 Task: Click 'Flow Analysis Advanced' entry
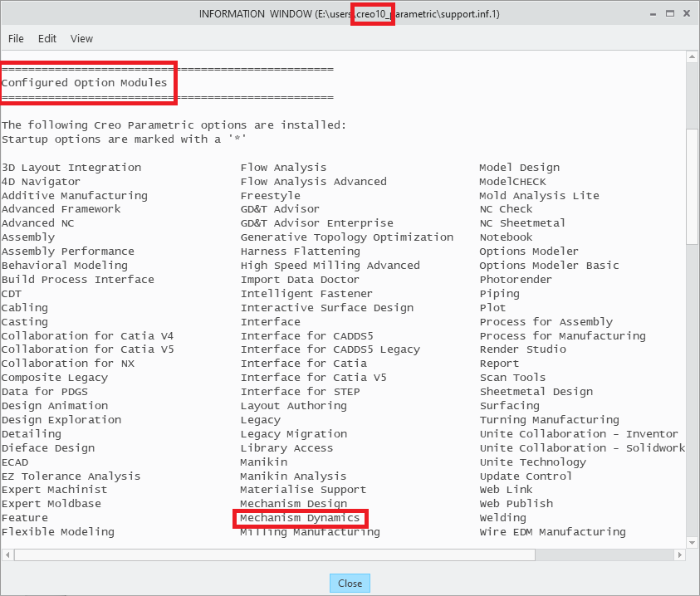click(313, 182)
